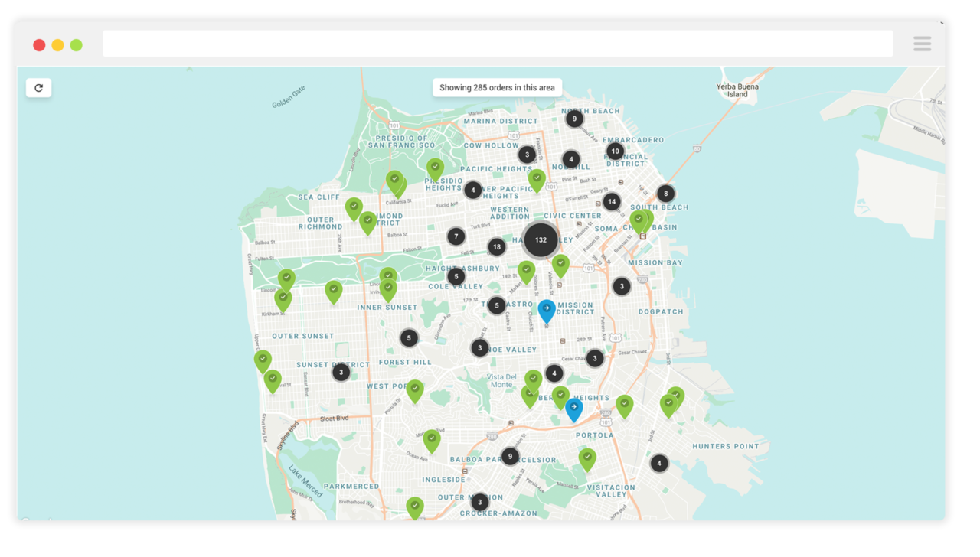980x557 pixels.
Task: Click inside the search bar
Action: tap(498, 44)
